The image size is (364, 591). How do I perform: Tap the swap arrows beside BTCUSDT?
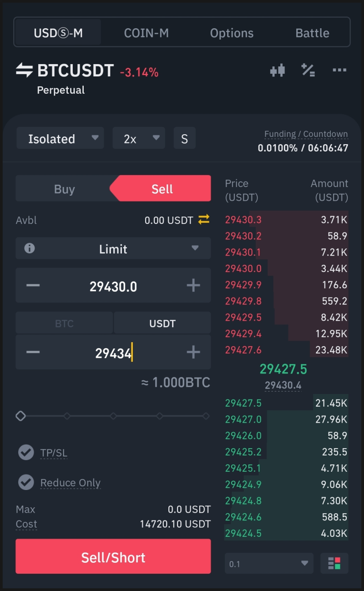click(x=24, y=71)
